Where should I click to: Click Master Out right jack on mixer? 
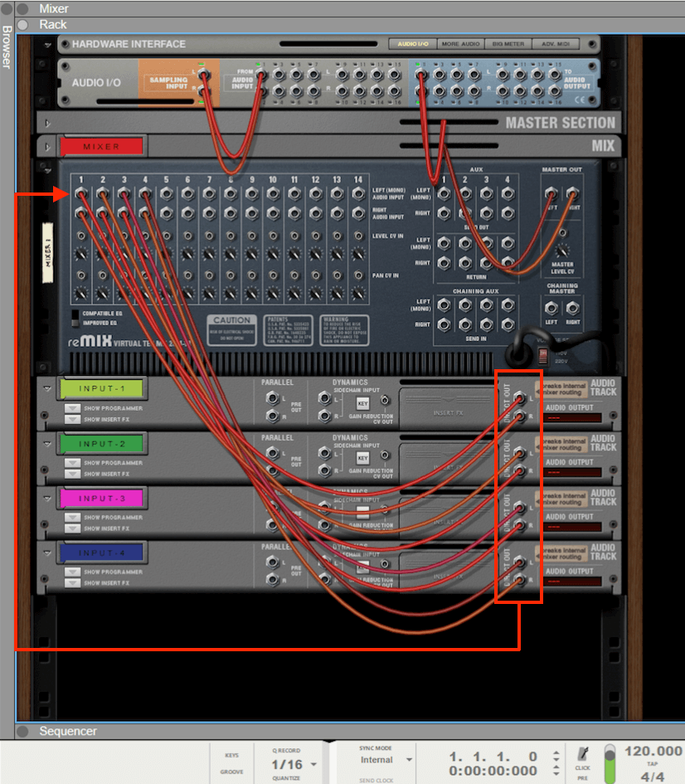pyautogui.click(x=572, y=193)
